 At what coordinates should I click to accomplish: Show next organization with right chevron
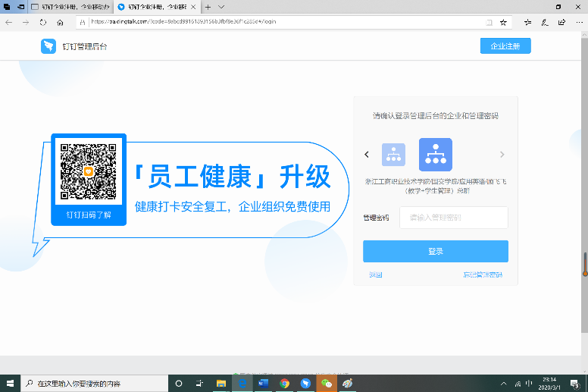(x=502, y=155)
